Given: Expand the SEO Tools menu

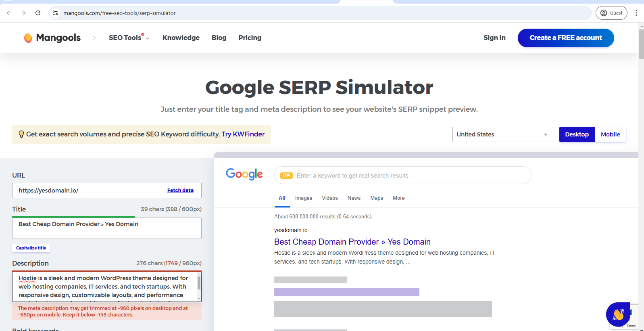Looking at the screenshot, I should click(x=129, y=38).
